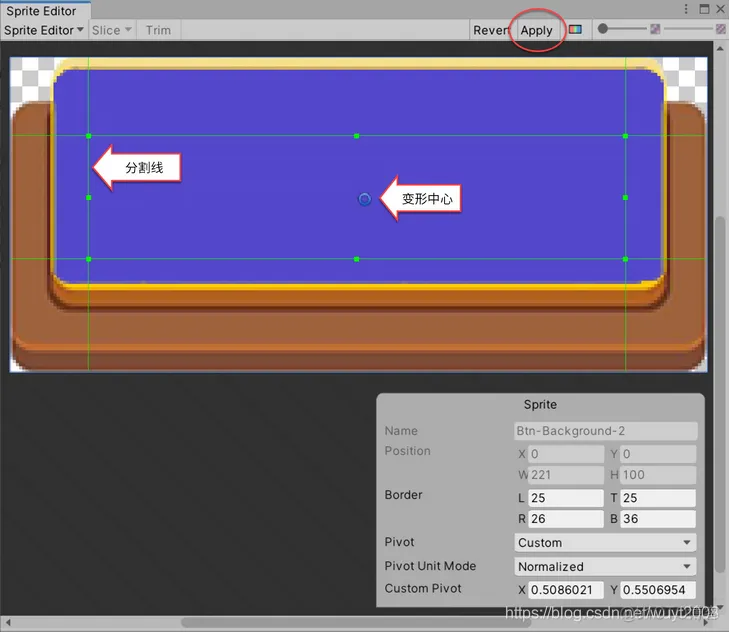Click the Custom Pivot Y field

pyautogui.click(x=658, y=590)
